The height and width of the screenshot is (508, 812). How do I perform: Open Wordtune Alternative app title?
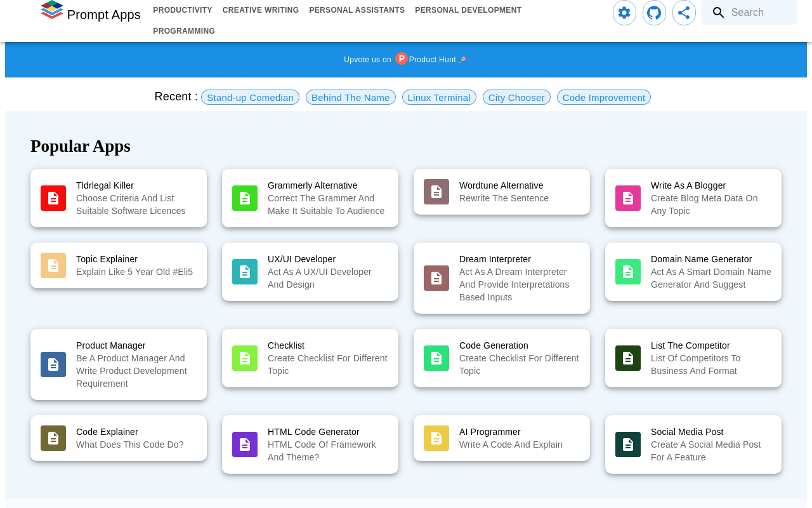tap(501, 185)
